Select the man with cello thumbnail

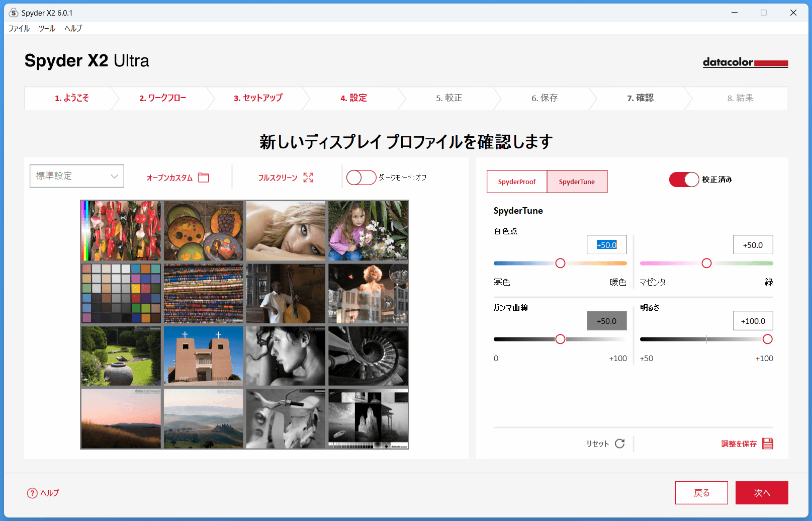pyautogui.click(x=286, y=293)
